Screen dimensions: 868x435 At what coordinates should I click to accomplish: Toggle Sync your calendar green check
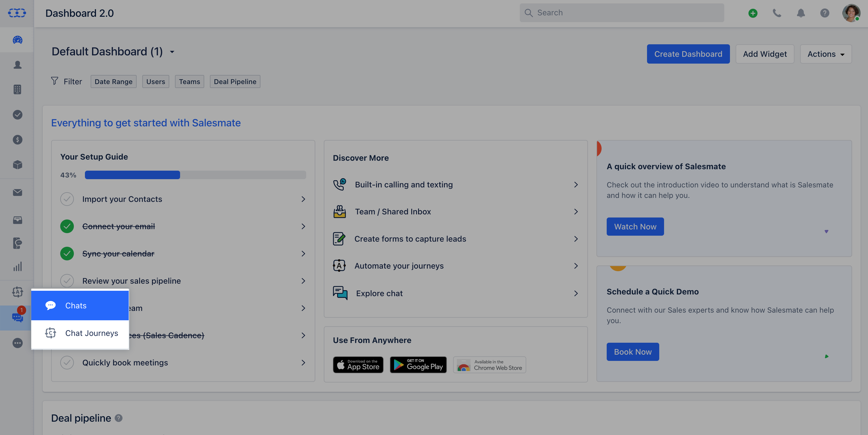point(67,253)
